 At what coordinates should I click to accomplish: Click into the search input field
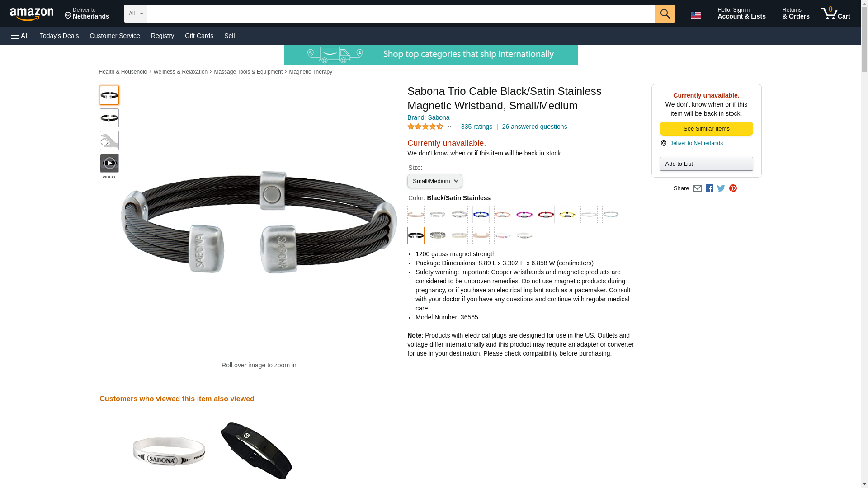(x=401, y=14)
